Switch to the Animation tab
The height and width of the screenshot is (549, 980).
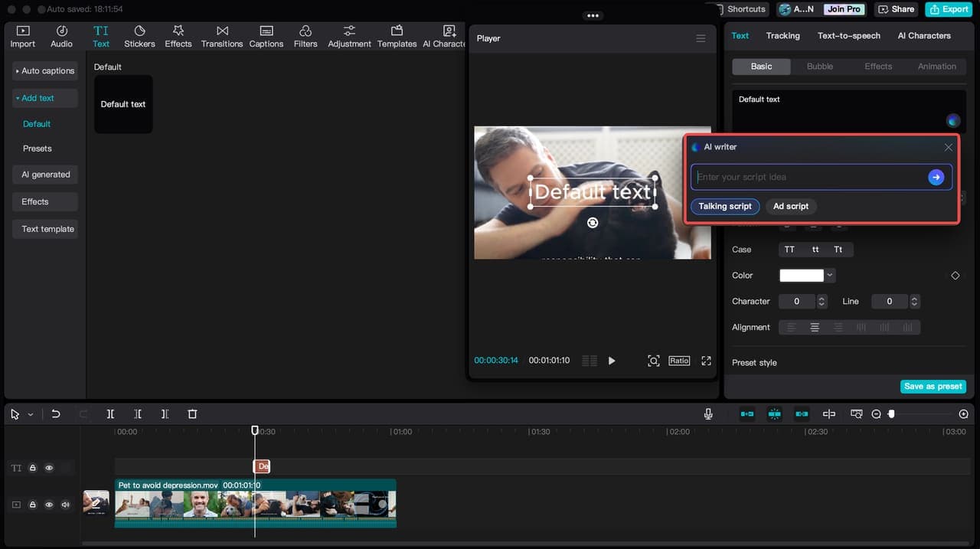tap(936, 67)
